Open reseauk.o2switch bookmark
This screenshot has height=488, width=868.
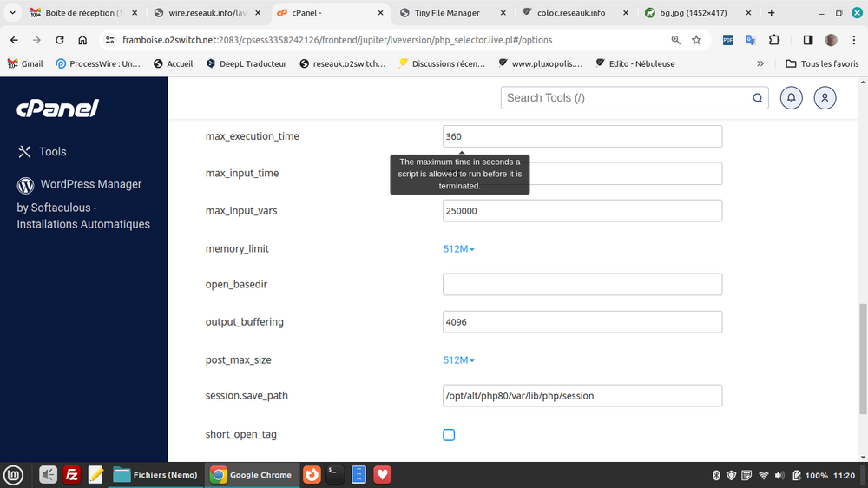[x=342, y=63]
